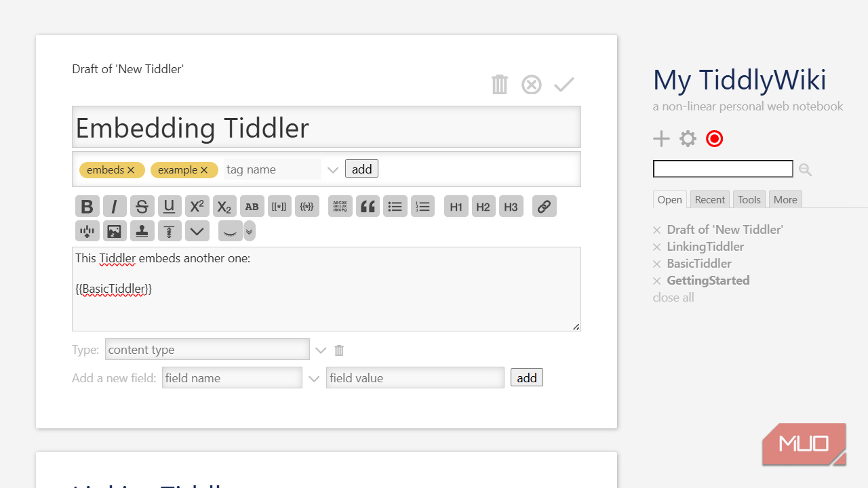Apply underline formatting

click(x=170, y=207)
